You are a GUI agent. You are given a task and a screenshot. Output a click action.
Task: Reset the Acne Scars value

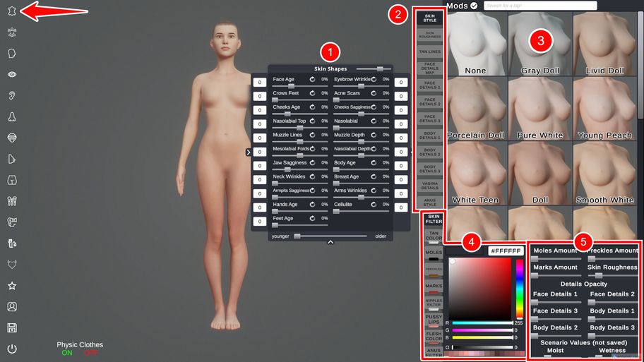[374, 93]
